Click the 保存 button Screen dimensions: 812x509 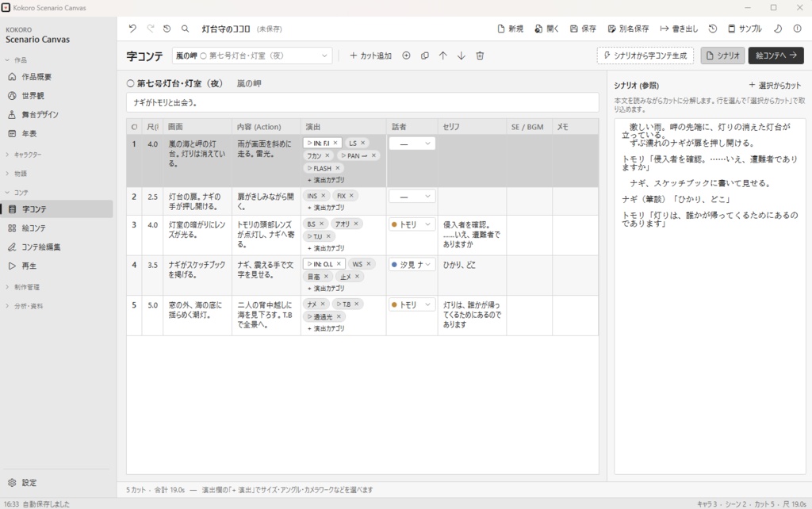[583, 29]
